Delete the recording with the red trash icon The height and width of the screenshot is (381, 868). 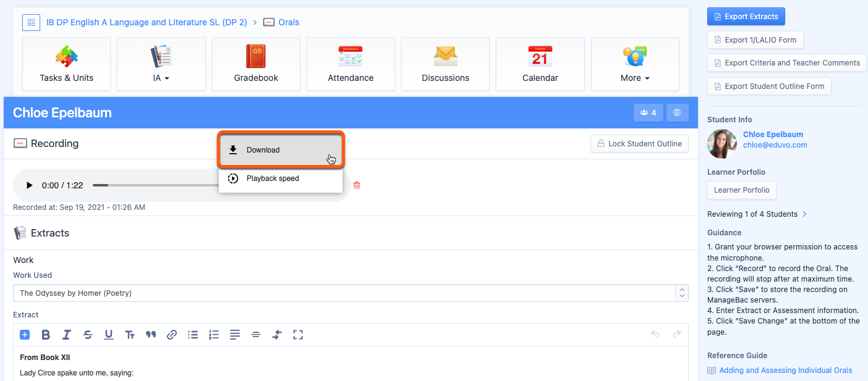[357, 185]
